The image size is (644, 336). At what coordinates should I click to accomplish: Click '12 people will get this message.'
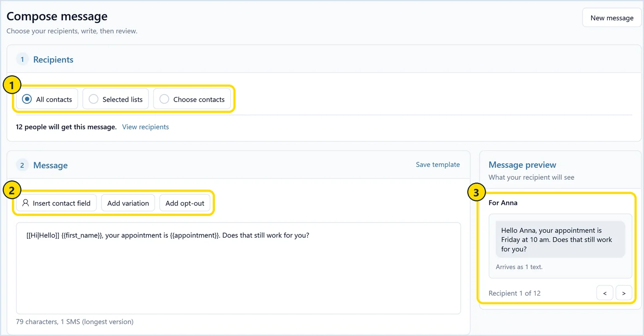[x=66, y=127]
